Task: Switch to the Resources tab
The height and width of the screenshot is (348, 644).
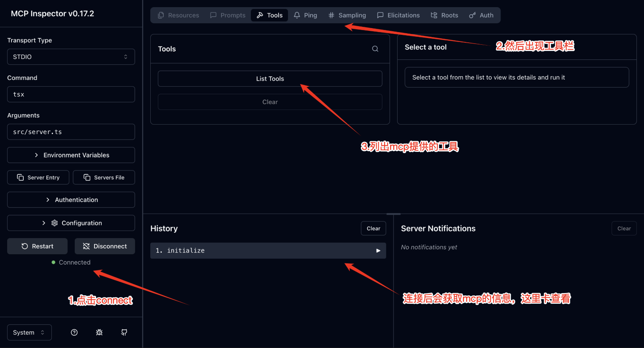Action: click(x=178, y=15)
